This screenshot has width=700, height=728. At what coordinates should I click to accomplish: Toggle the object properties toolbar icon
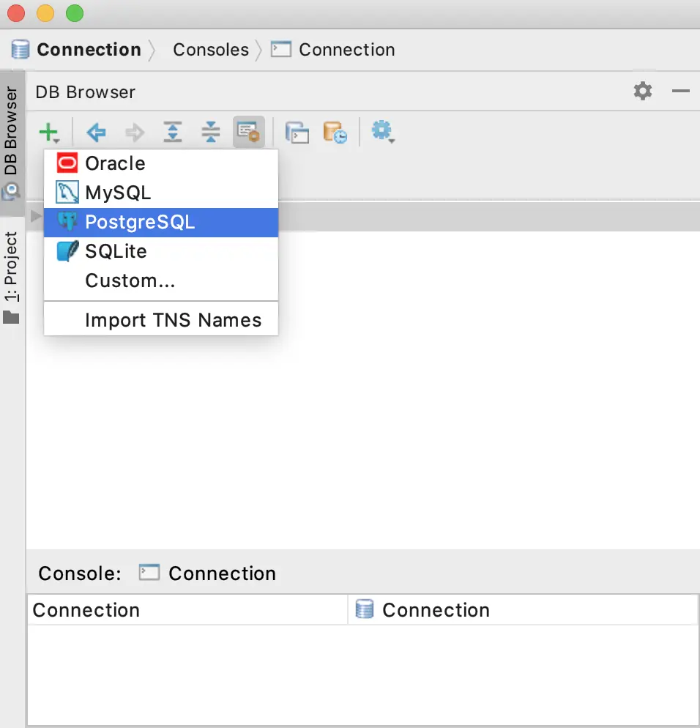tap(249, 132)
